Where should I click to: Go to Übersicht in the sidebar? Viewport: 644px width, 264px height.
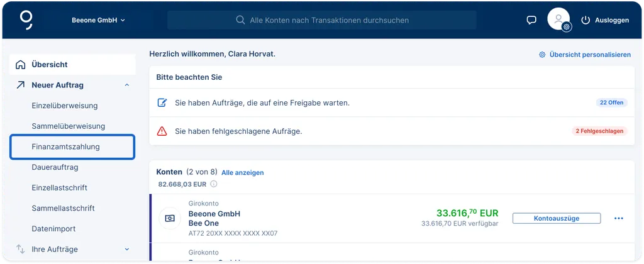point(72,65)
